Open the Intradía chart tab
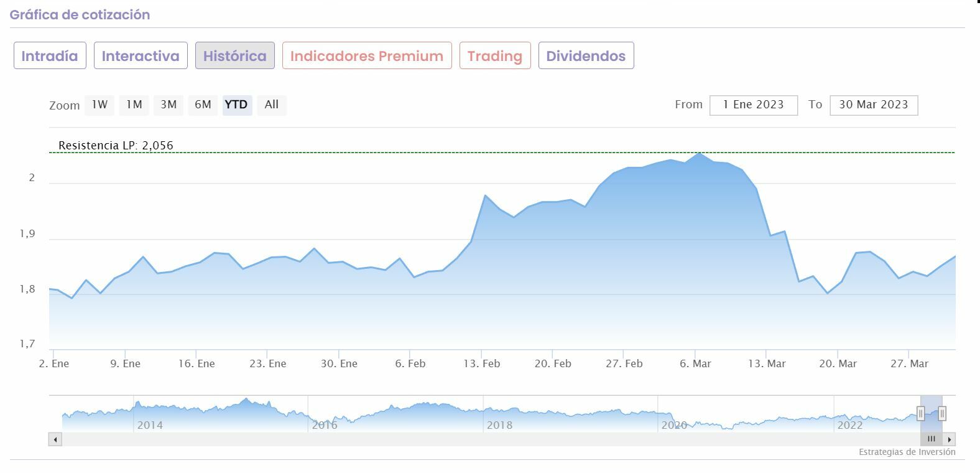The height and width of the screenshot is (473, 980). pyautogui.click(x=50, y=56)
